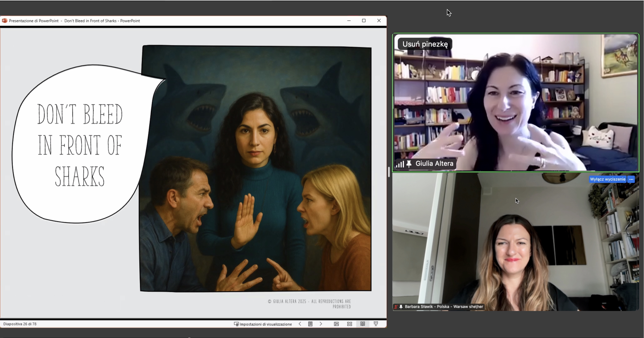This screenshot has width=644, height=338.
Task: Advance to the next slide arrow
Action: [x=321, y=324]
